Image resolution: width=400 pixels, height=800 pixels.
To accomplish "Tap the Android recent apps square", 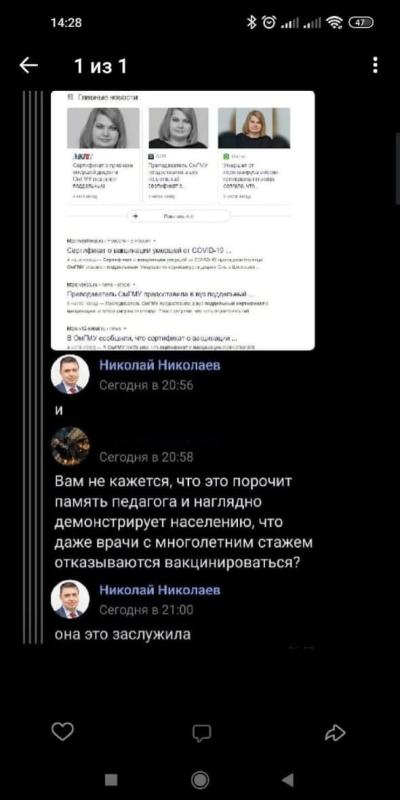I will click(111, 780).
